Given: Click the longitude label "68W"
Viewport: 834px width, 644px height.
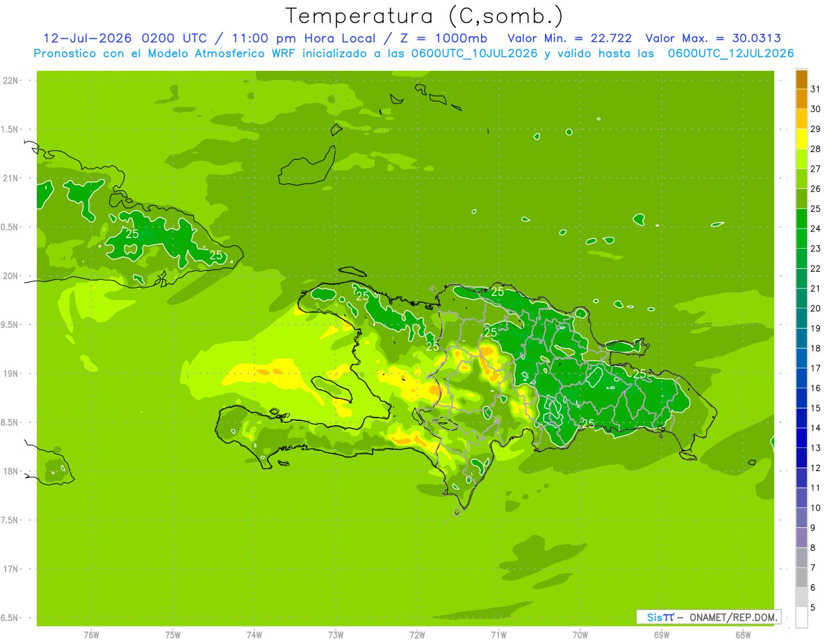Looking at the screenshot, I should [x=743, y=635].
